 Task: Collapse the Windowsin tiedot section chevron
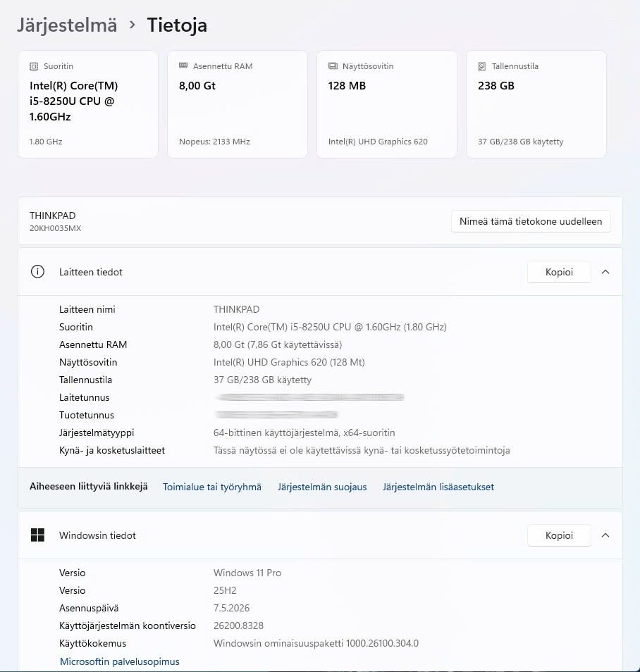pyautogui.click(x=605, y=535)
